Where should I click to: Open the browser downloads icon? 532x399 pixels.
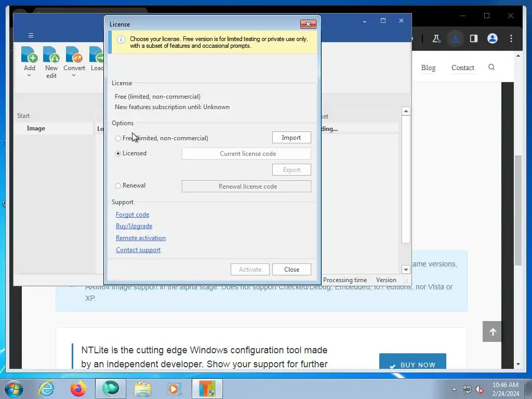pyautogui.click(x=455, y=38)
